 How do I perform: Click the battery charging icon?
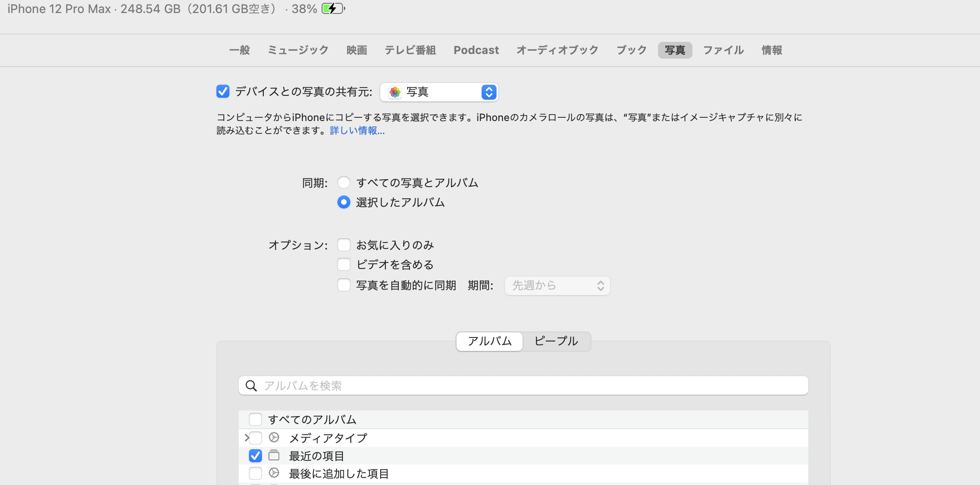[x=333, y=9]
